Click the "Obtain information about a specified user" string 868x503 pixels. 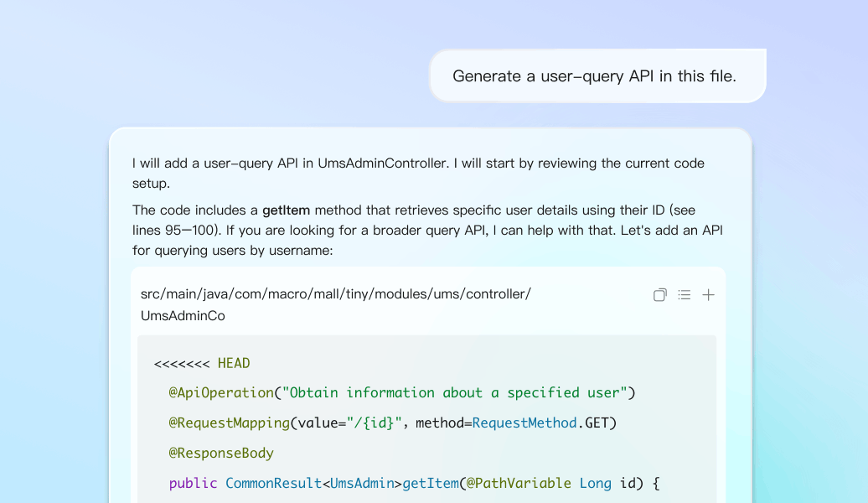point(455,392)
